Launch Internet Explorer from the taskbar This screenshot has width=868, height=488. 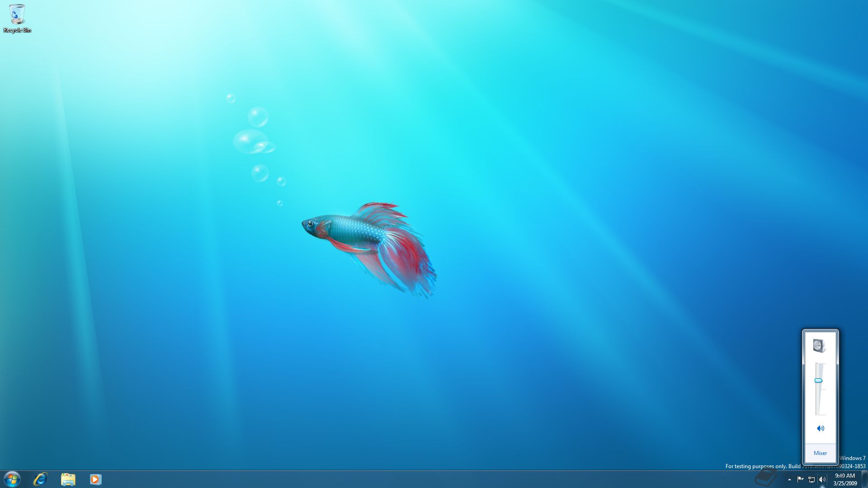click(x=40, y=479)
